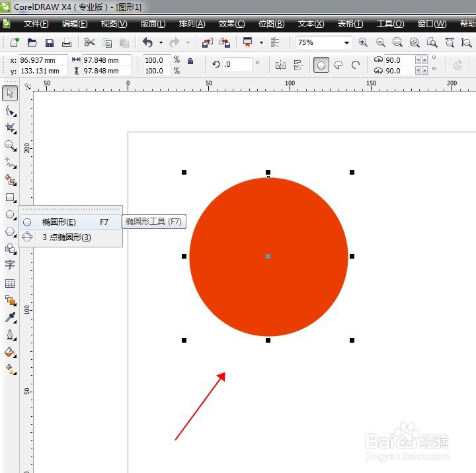Select the Pick tool arrow
This screenshot has width=476, height=473.
pyautogui.click(x=10, y=93)
